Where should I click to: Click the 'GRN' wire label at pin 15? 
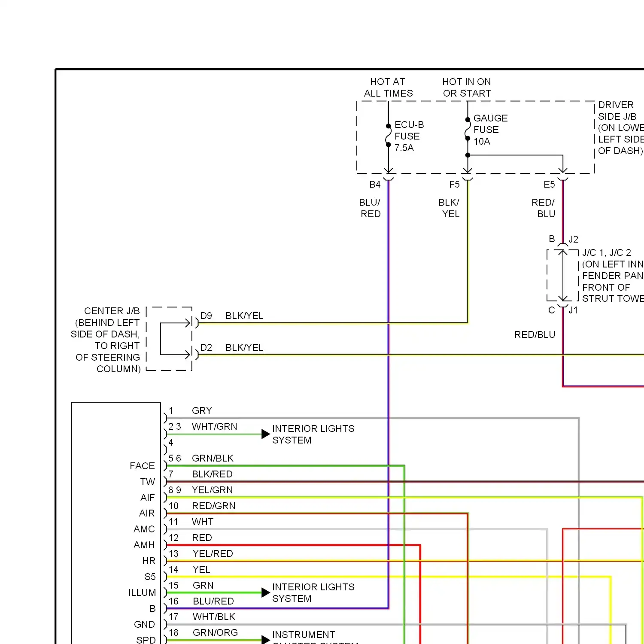coord(203,586)
